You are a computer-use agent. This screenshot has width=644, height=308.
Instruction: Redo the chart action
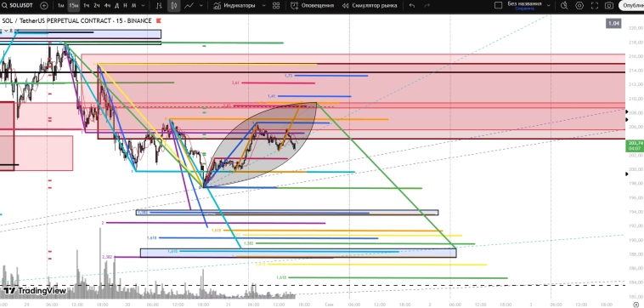coord(427,5)
